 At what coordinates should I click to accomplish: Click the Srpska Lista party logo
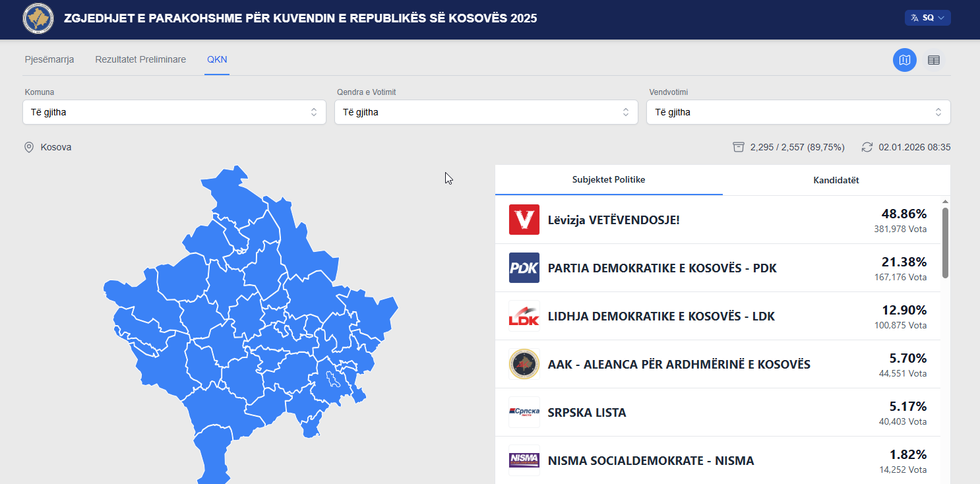tap(524, 412)
